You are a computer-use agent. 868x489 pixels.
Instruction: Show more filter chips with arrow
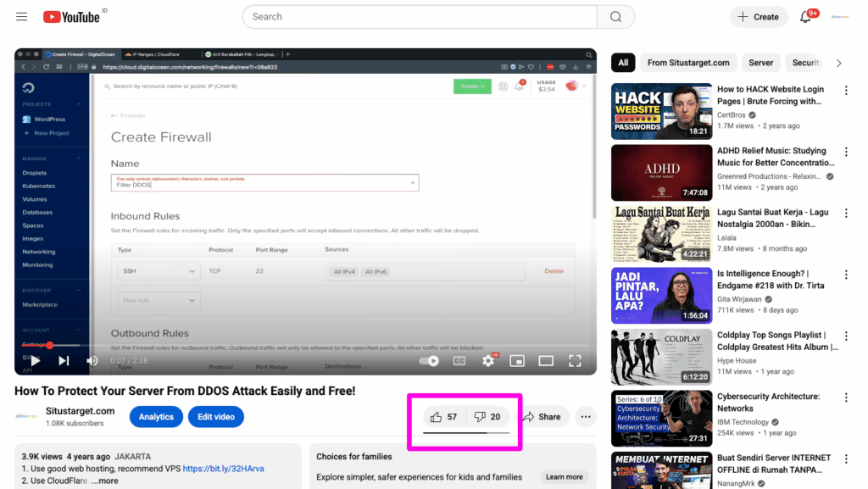838,63
